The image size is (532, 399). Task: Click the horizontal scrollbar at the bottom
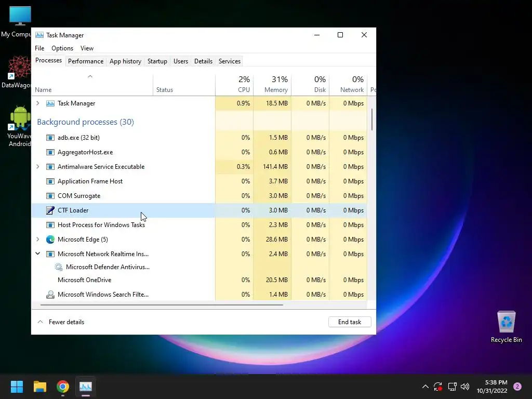point(162,305)
